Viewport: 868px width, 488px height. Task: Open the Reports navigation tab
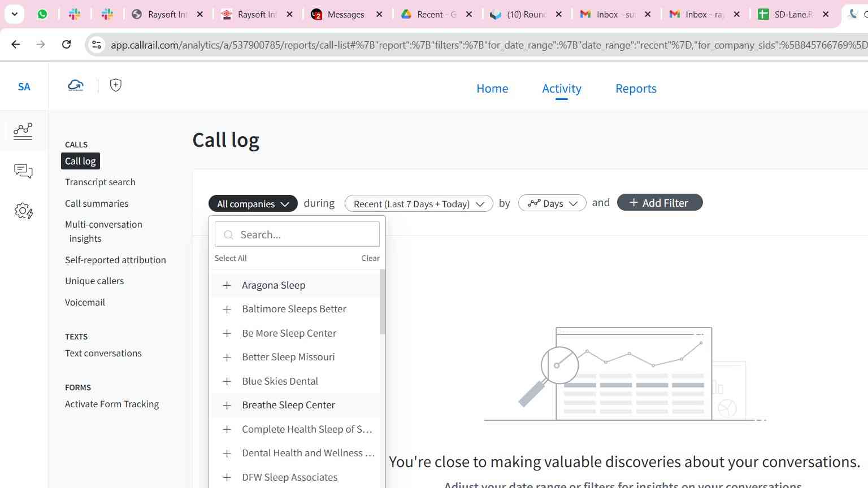point(636,89)
